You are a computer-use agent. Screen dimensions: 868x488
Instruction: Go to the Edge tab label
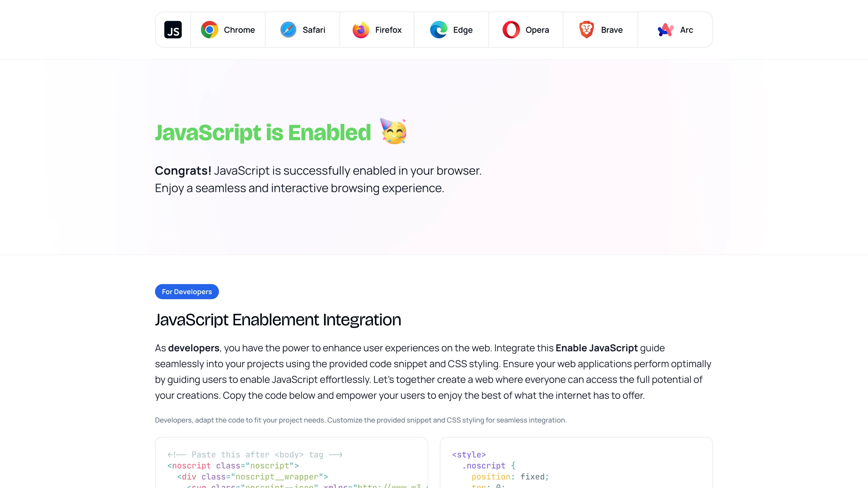[463, 30]
